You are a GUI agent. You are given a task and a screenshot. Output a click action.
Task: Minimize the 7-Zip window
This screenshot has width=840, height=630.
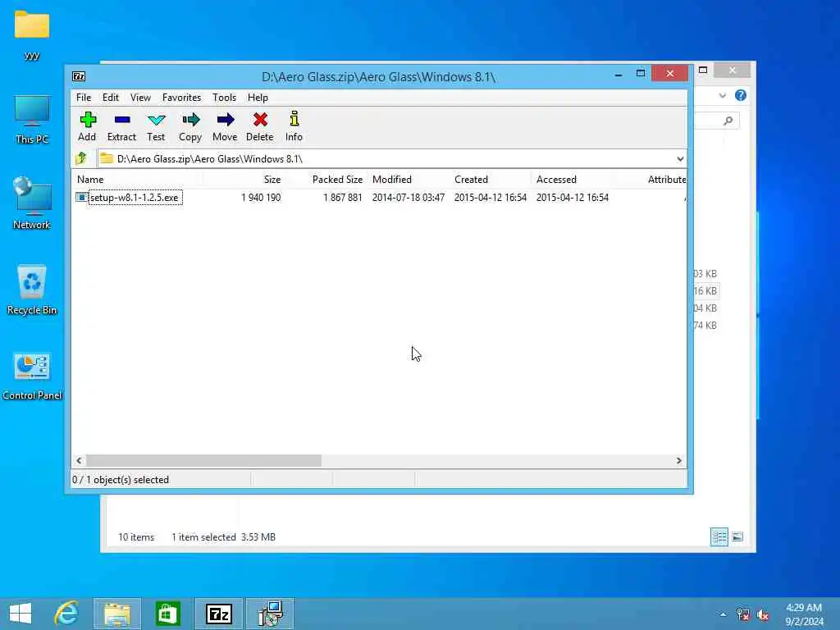(x=619, y=75)
